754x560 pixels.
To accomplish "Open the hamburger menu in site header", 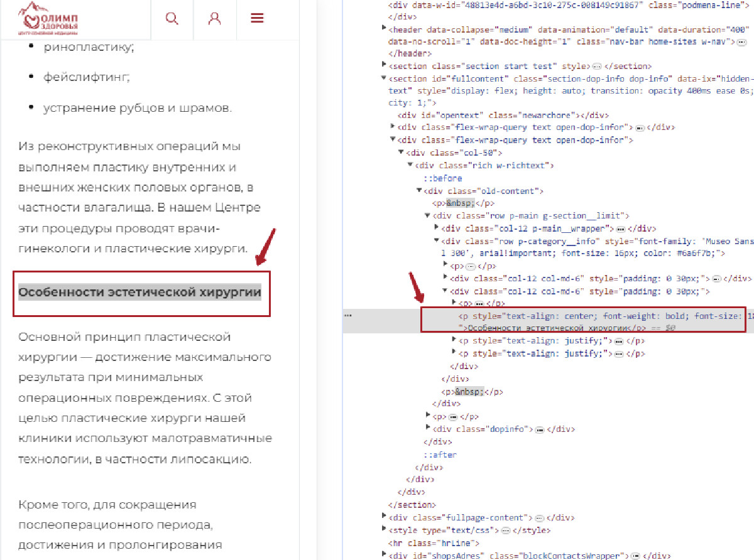I will pos(256,18).
